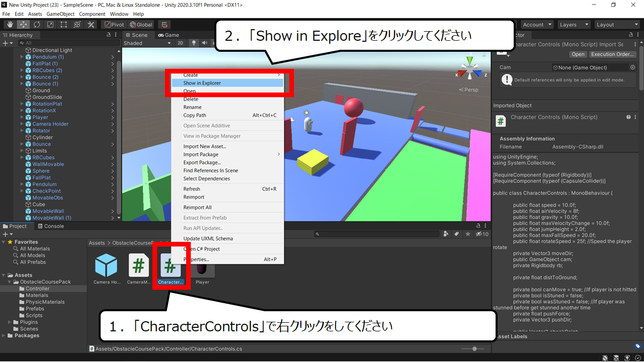The image size is (644, 362).
Task: Open the Project panel three-dot menu
Action: tap(486, 226)
